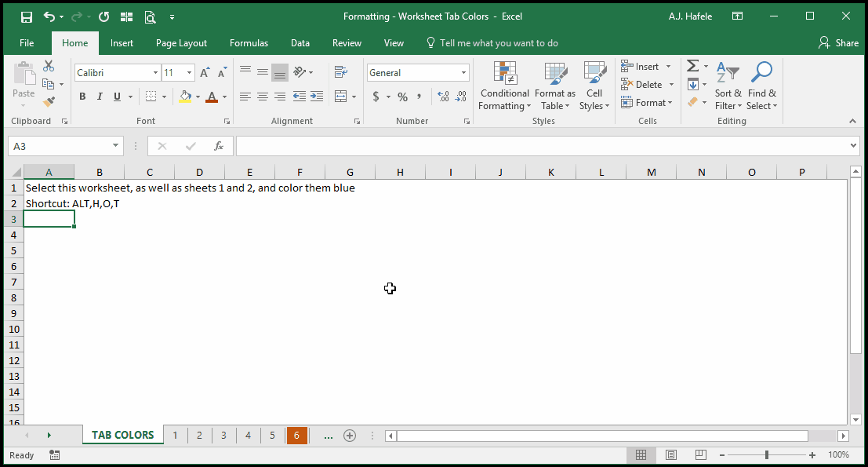Apply Comma Style format
Screen dimensions: 868x467
(x=419, y=97)
